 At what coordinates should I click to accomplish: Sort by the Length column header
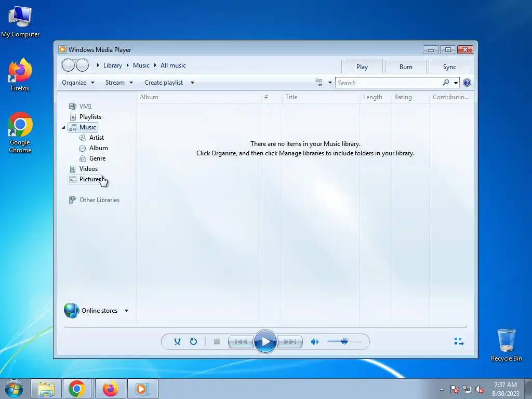click(375, 97)
